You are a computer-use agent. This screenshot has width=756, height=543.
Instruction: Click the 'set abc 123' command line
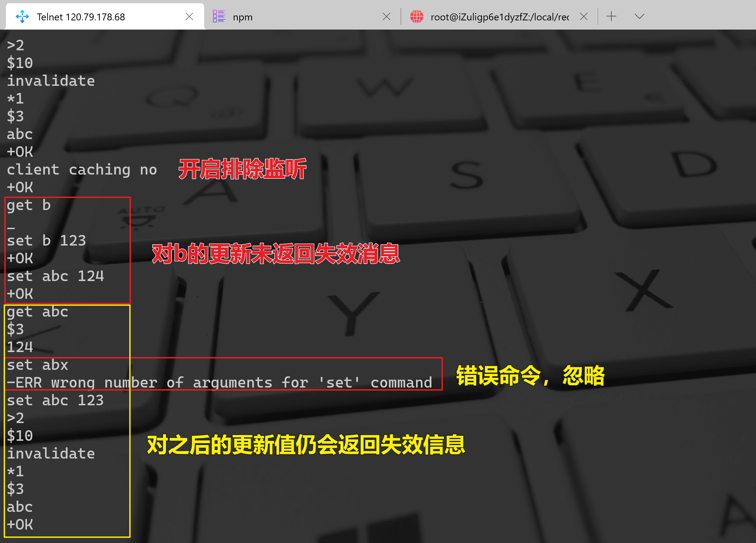coord(55,400)
